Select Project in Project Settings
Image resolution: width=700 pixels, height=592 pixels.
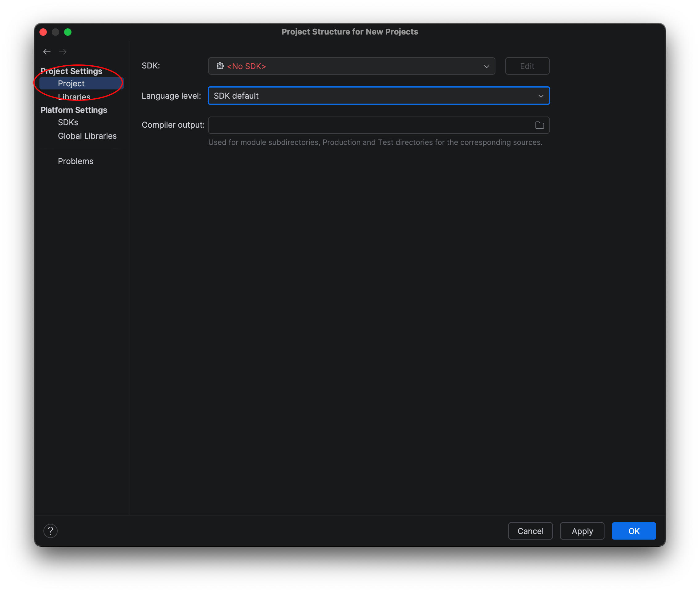(71, 84)
